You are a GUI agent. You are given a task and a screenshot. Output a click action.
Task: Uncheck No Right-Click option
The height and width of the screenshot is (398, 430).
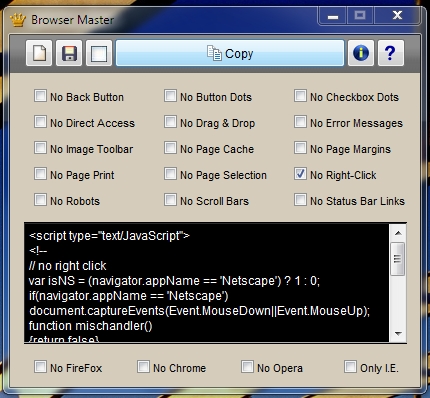point(300,174)
